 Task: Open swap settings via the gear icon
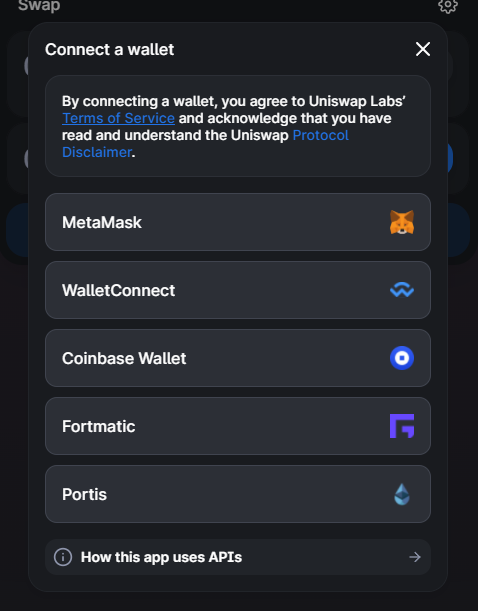448,5
